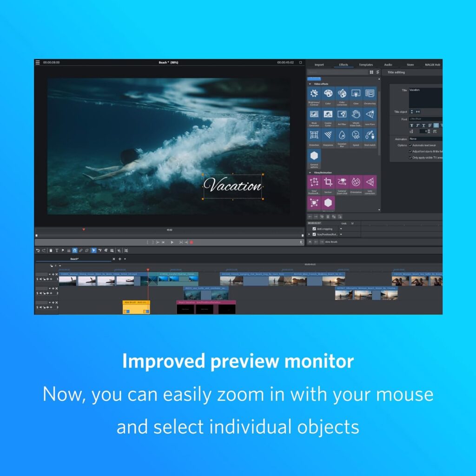Select the Cookie Cutter effect
The image size is (476, 476).
(328, 114)
